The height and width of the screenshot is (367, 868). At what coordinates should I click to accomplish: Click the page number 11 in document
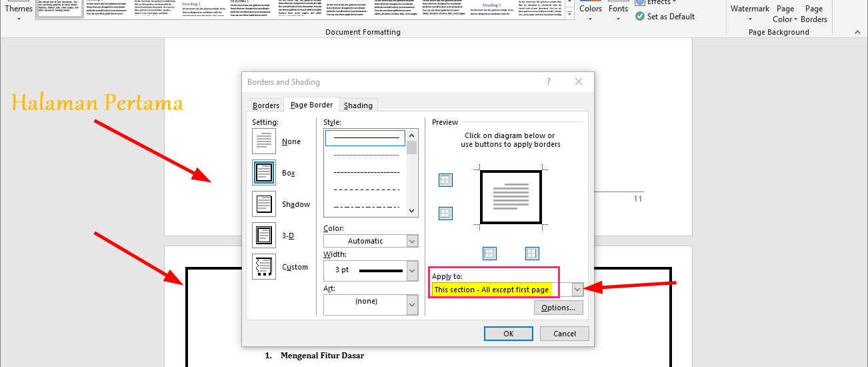[638, 199]
